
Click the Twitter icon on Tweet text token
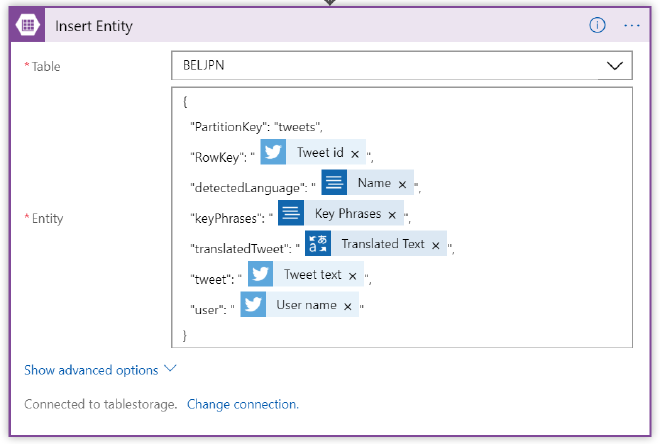coord(261,275)
